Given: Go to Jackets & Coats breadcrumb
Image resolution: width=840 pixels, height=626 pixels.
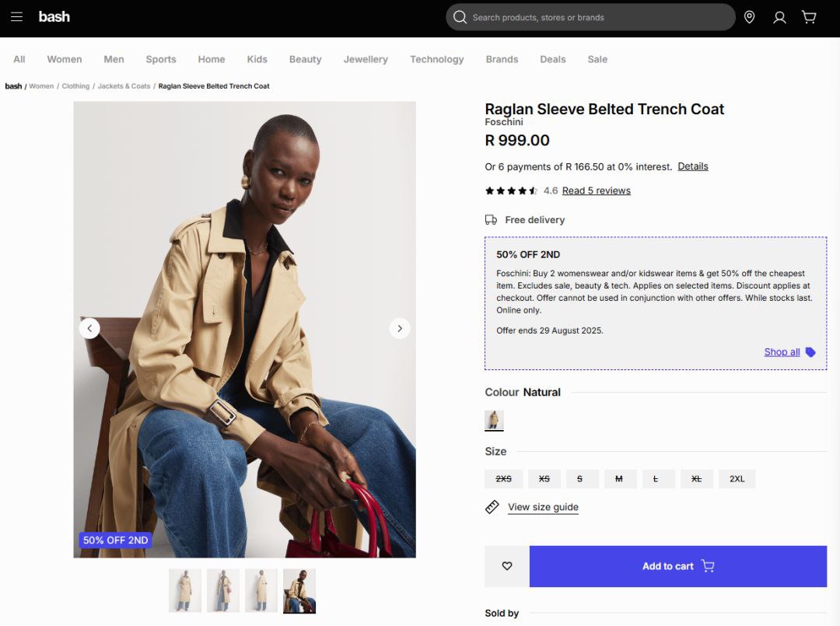Looking at the screenshot, I should (124, 86).
